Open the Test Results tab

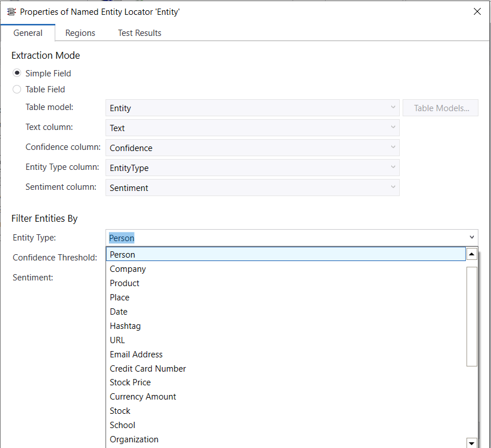point(140,33)
